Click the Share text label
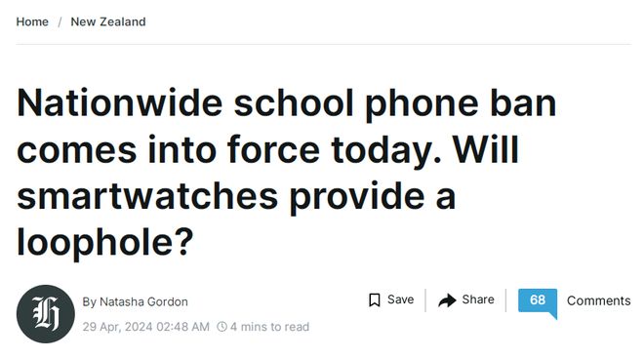Image resolution: width=644 pixels, height=359 pixels. tap(478, 299)
